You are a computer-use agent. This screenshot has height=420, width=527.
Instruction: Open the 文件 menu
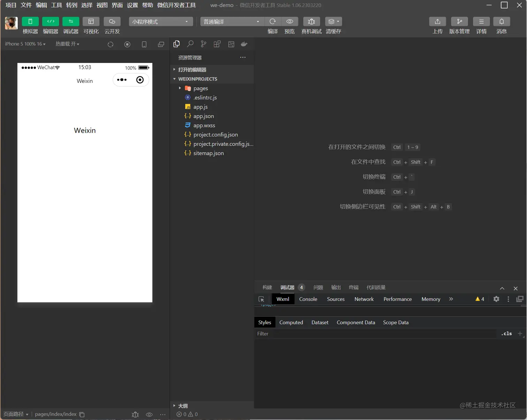26,5
